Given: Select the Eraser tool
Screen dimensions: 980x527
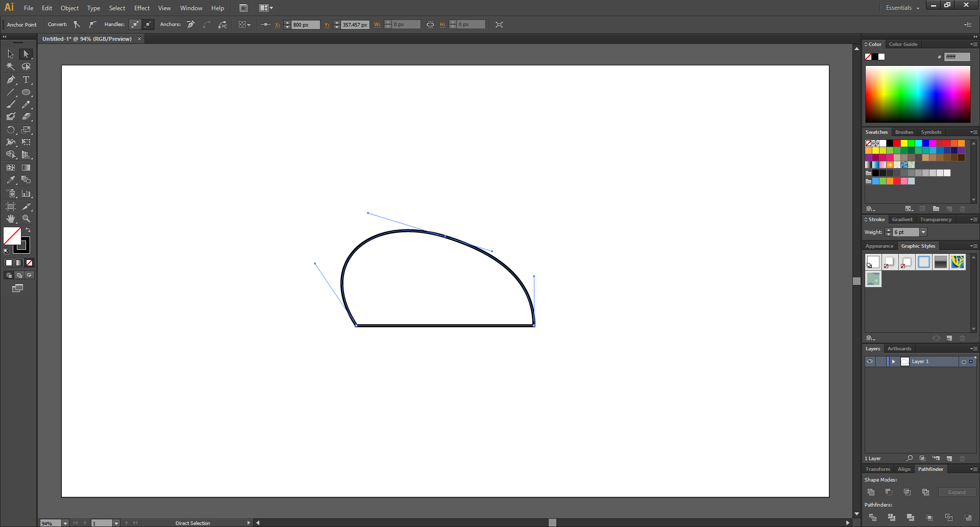Looking at the screenshot, I should pyautogui.click(x=26, y=116).
